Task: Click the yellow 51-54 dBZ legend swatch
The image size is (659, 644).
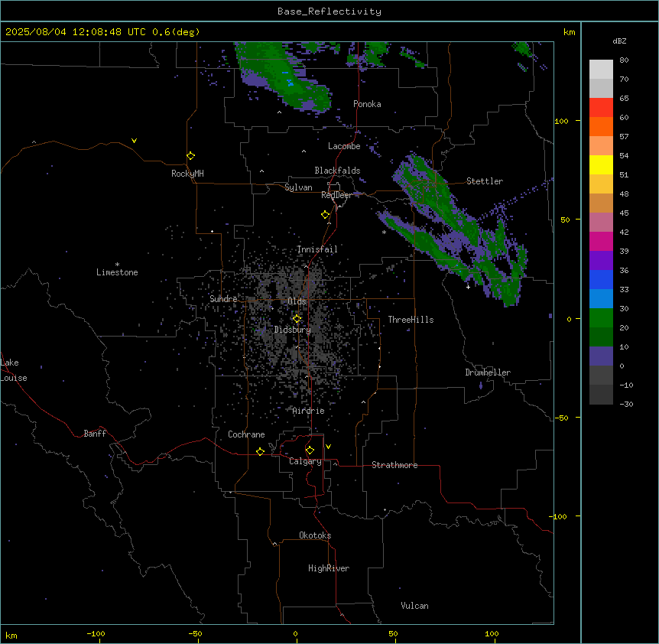Action: (601, 164)
